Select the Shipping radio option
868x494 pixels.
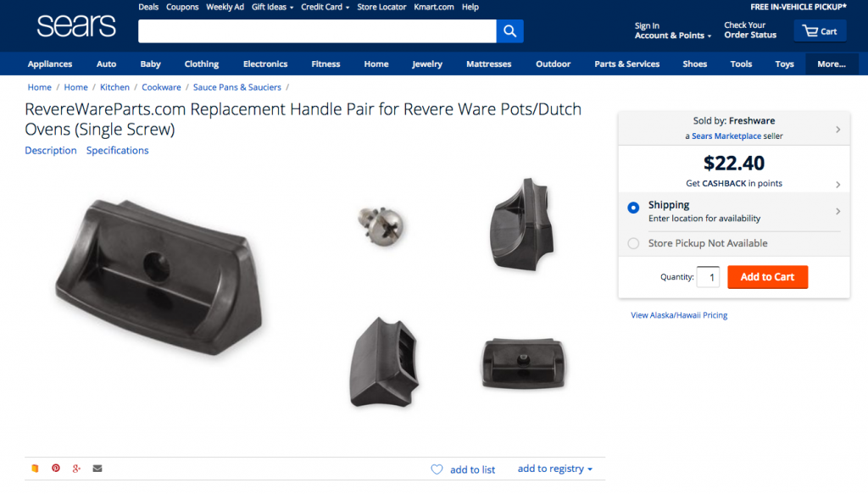tap(633, 208)
